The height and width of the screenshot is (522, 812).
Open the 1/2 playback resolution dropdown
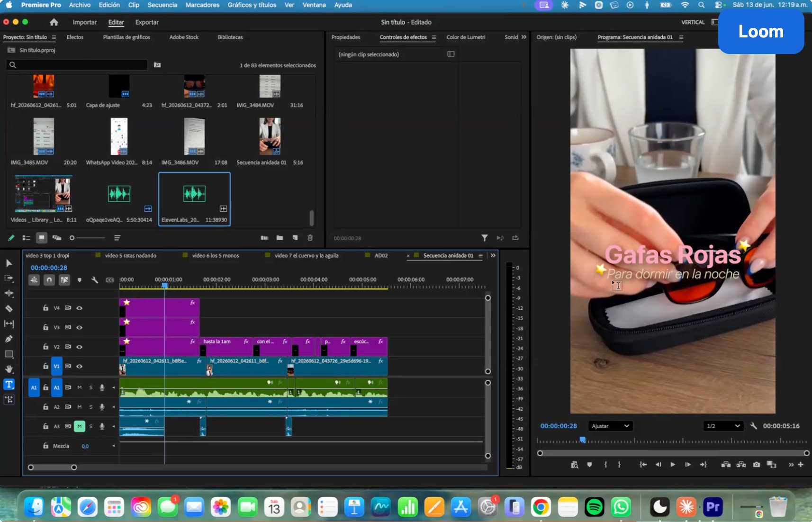[723, 426]
